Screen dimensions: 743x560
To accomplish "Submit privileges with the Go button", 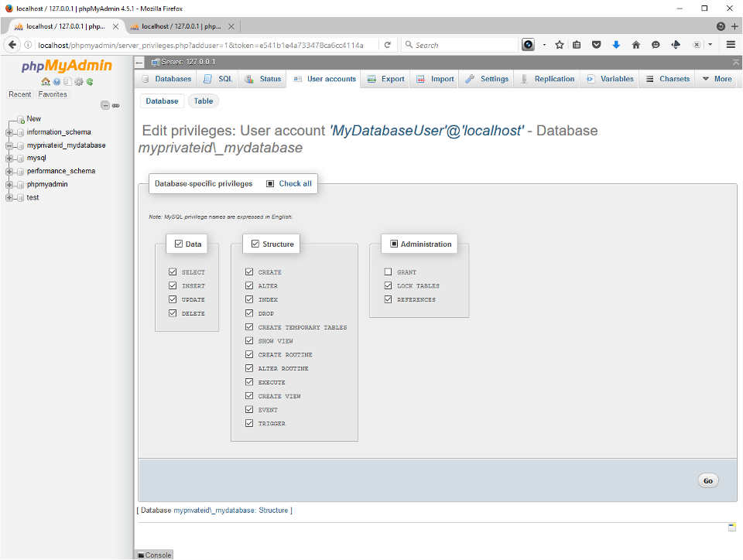I will (x=708, y=480).
